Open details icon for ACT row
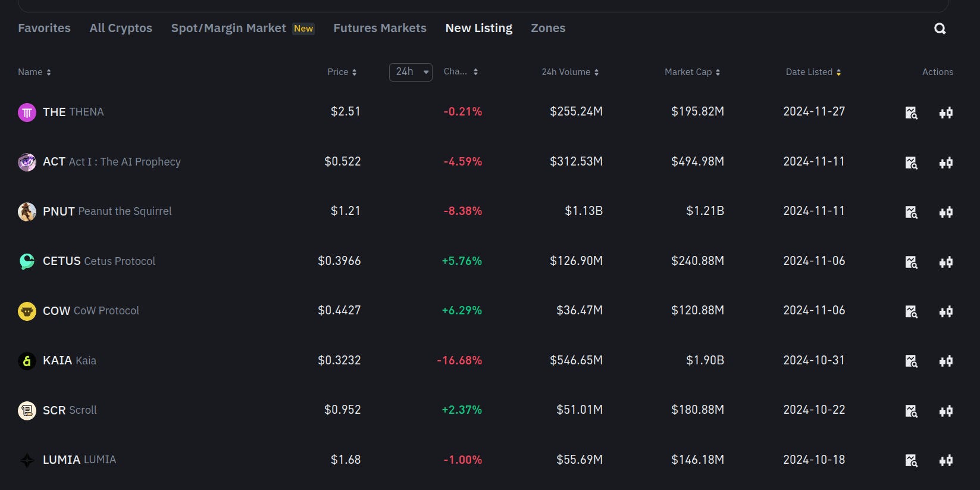This screenshot has width=980, height=490. coord(911,163)
